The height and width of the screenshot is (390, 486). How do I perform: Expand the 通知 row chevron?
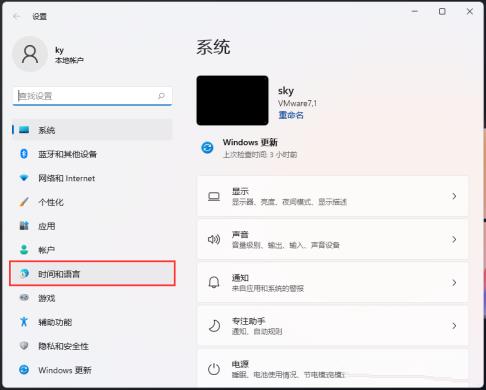click(454, 283)
